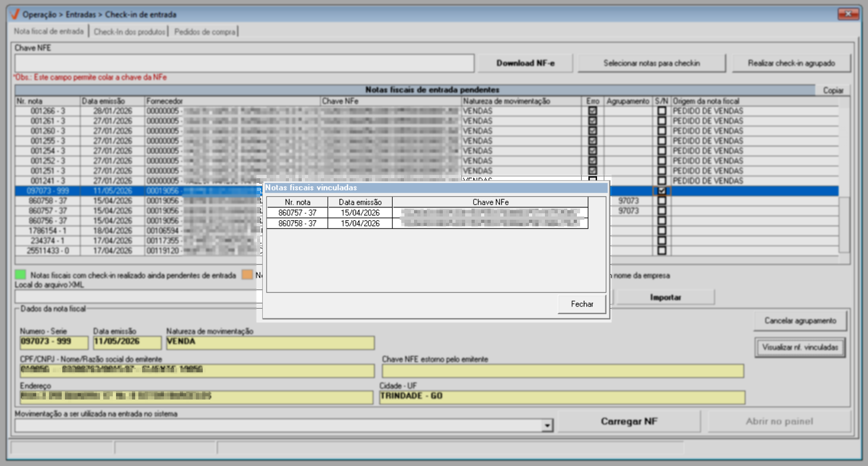The height and width of the screenshot is (466, 868).
Task: Open the Nota fiscal de entrada tab
Action: pyautogui.click(x=49, y=31)
